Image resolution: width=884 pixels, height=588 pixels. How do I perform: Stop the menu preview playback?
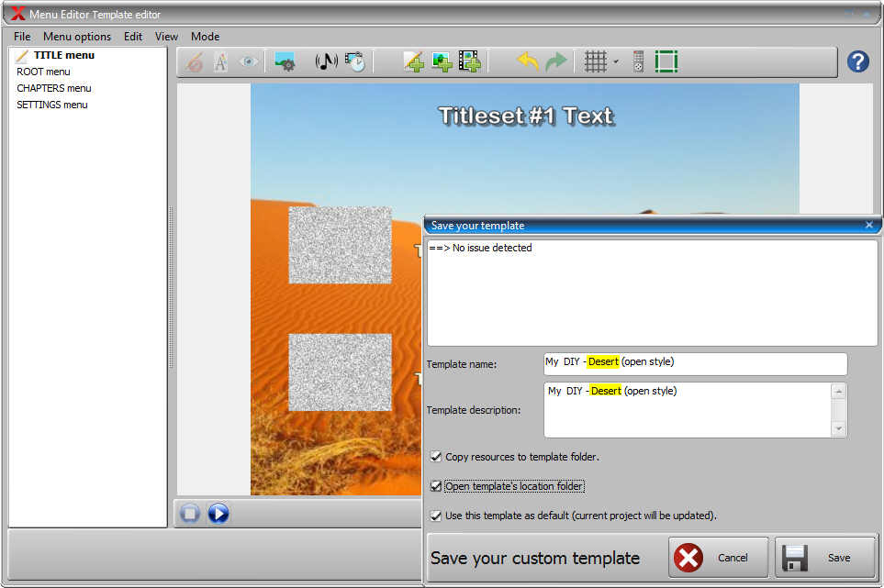pyautogui.click(x=190, y=514)
